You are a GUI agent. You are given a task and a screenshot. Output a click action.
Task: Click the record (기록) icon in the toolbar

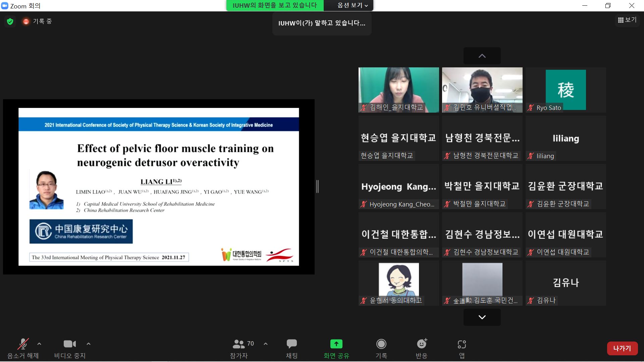coord(381,344)
